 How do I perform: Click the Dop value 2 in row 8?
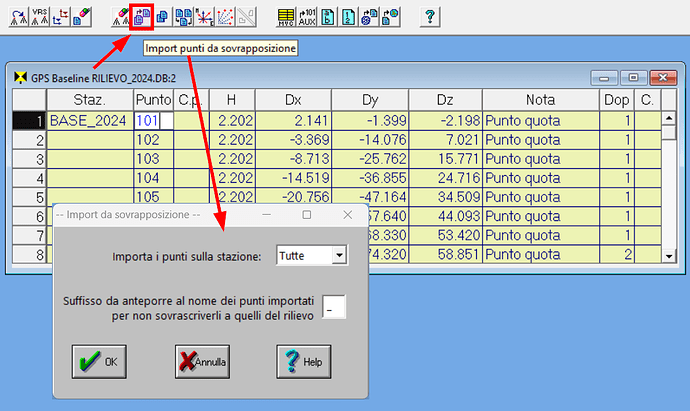click(617, 254)
